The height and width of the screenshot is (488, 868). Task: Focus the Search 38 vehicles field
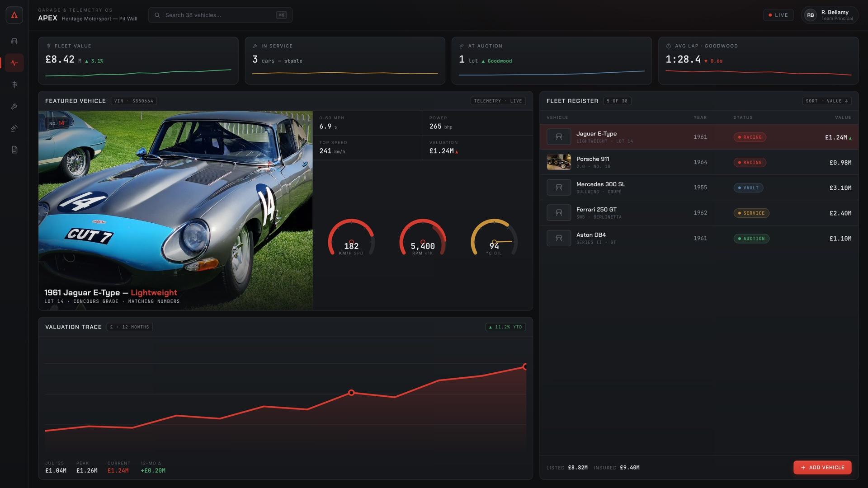click(x=220, y=15)
